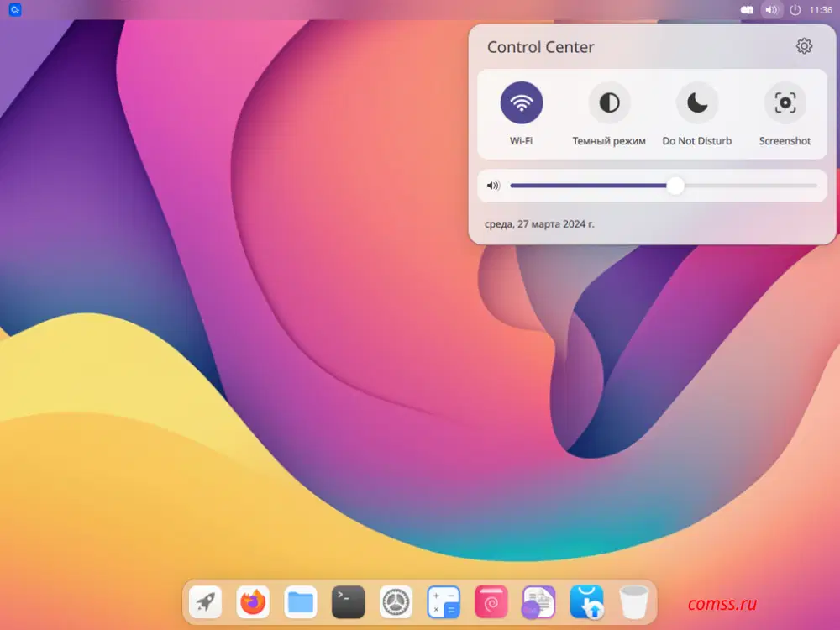The width and height of the screenshot is (840, 630).
Task: Open the search icon in the top panel
Action: pyautogui.click(x=15, y=9)
